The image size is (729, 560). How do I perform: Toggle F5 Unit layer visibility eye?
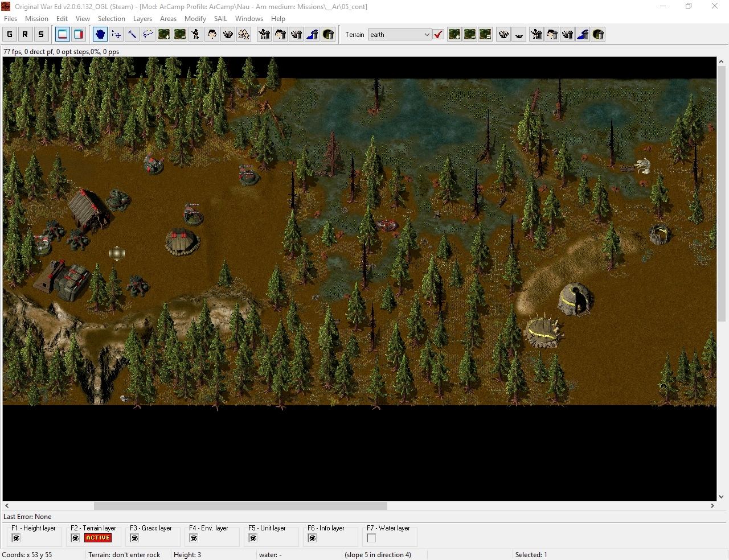point(253,538)
